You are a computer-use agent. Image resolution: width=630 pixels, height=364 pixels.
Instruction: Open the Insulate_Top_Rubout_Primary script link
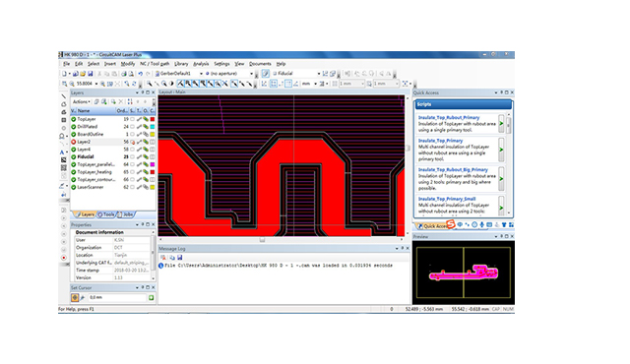(449, 118)
